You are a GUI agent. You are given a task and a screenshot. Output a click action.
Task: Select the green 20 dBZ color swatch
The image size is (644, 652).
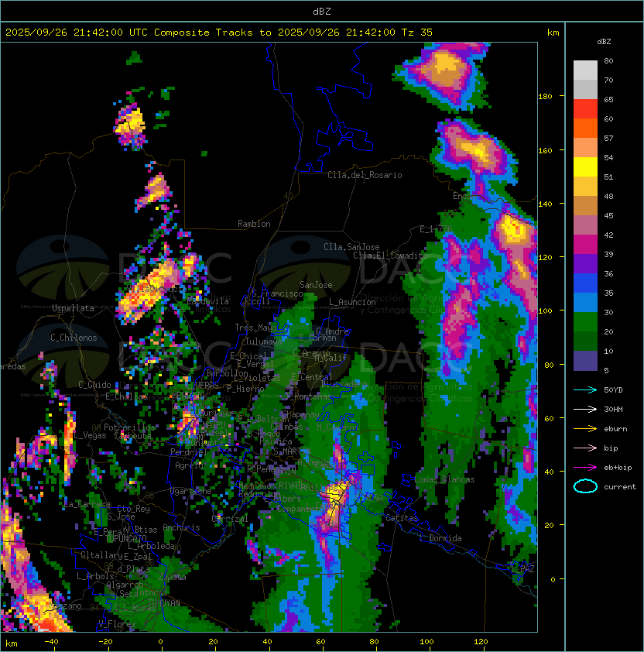click(585, 322)
